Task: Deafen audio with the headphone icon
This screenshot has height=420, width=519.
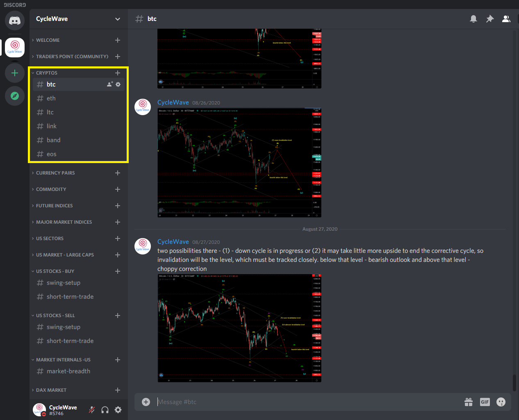Action: tap(105, 409)
